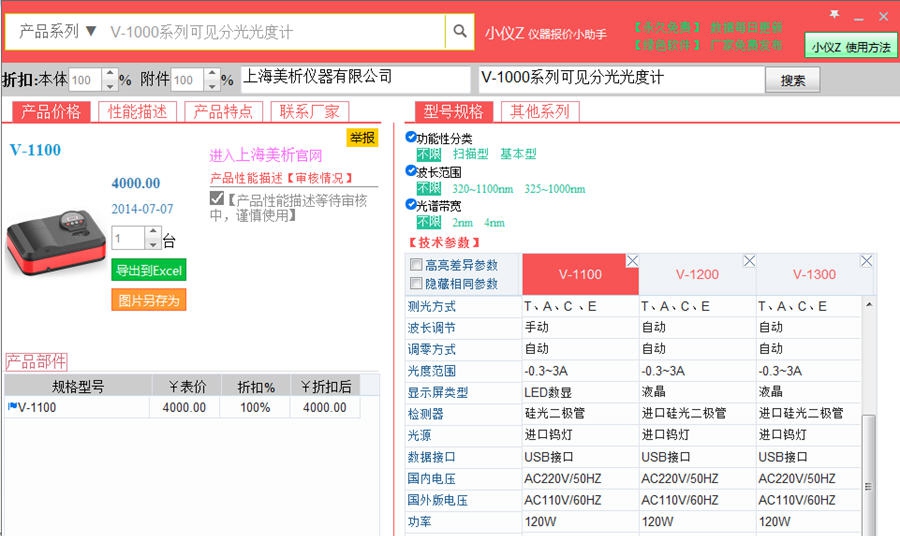900x536 pixels.
Task: Click 100% discount cell in V-1100 row
Action: 255,407
